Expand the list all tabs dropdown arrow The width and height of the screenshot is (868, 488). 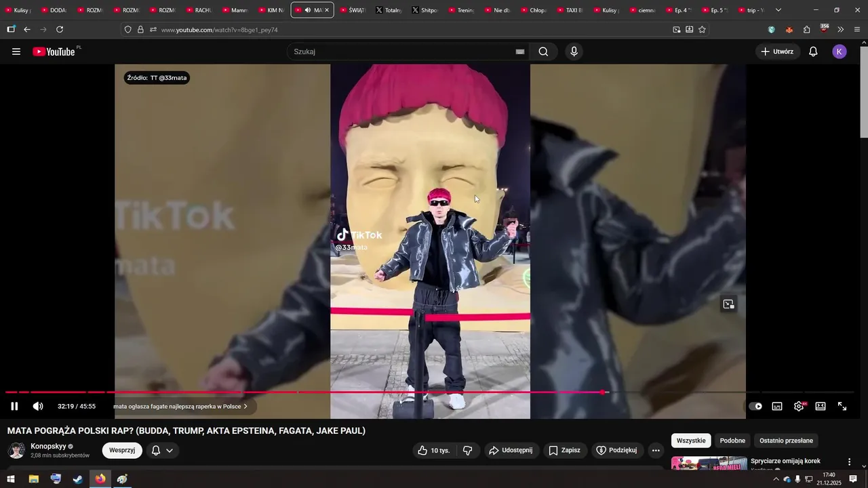point(778,10)
